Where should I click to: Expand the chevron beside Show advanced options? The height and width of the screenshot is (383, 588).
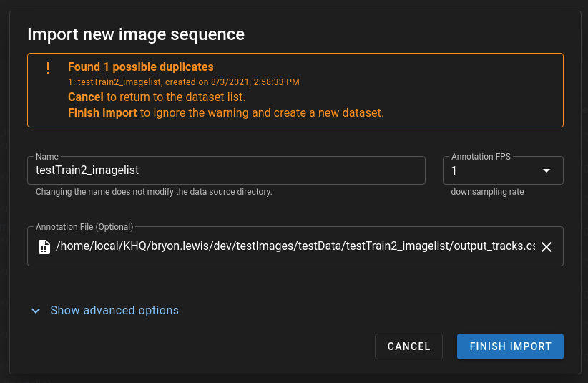(36, 311)
